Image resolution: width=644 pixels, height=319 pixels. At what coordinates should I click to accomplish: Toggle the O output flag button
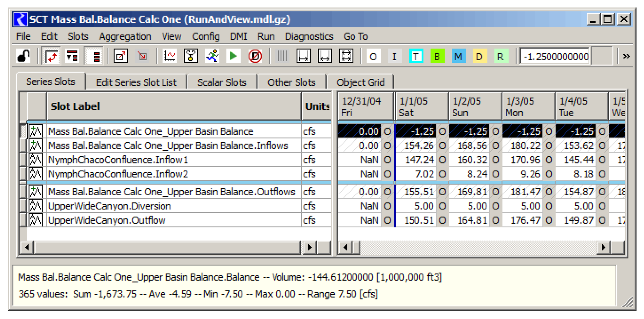click(x=373, y=57)
